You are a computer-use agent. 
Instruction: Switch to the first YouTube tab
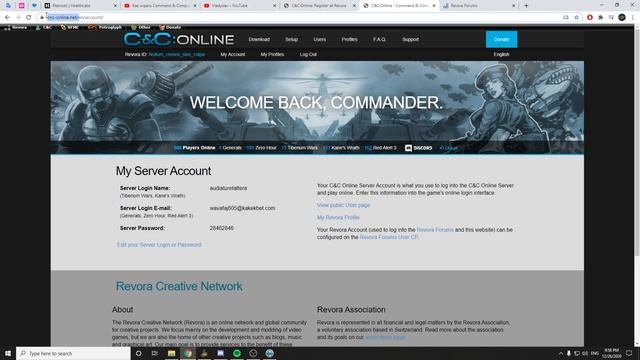160,6
